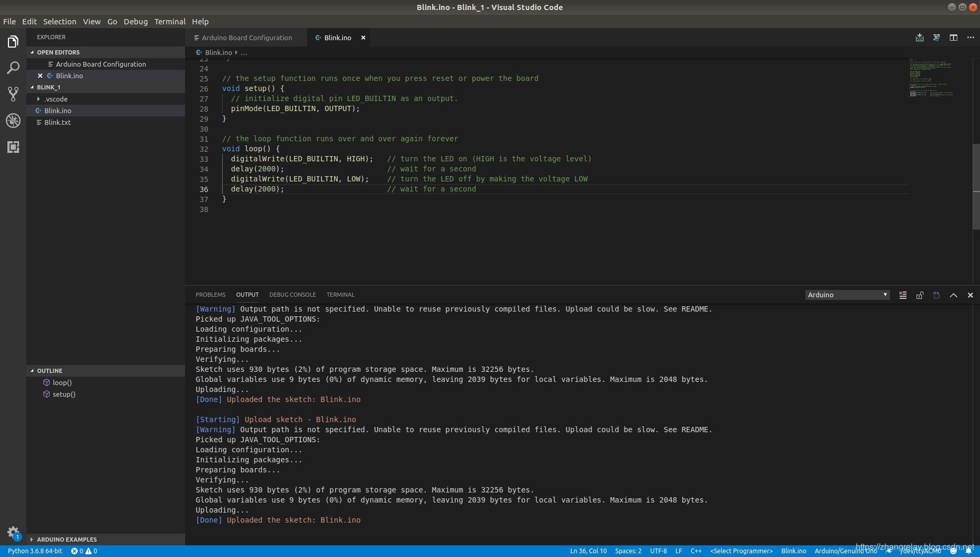Image resolution: width=980 pixels, height=557 pixels.
Task: Open the Go menu
Action: [x=112, y=22]
